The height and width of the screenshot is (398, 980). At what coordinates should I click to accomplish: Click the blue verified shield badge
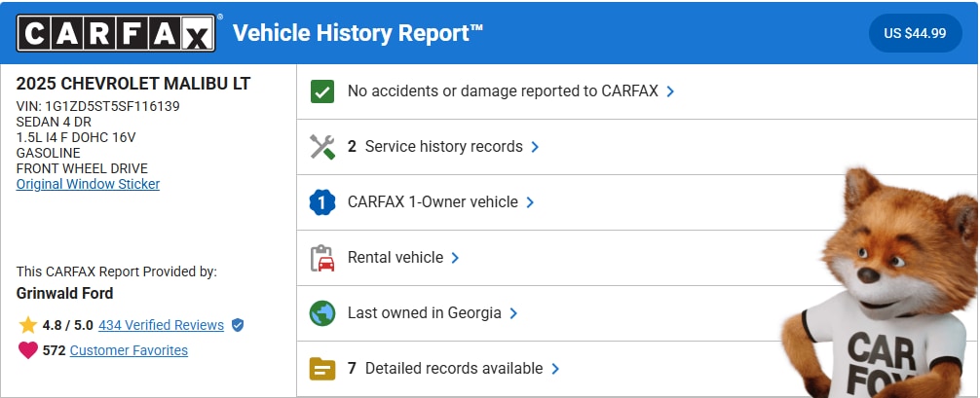coord(237,325)
